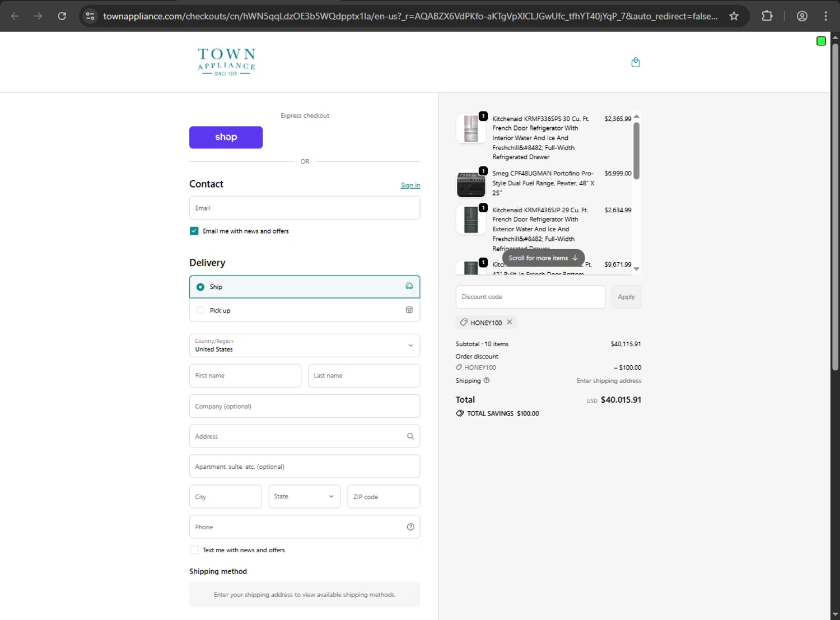Click the $2,365.99 item price

(618, 119)
